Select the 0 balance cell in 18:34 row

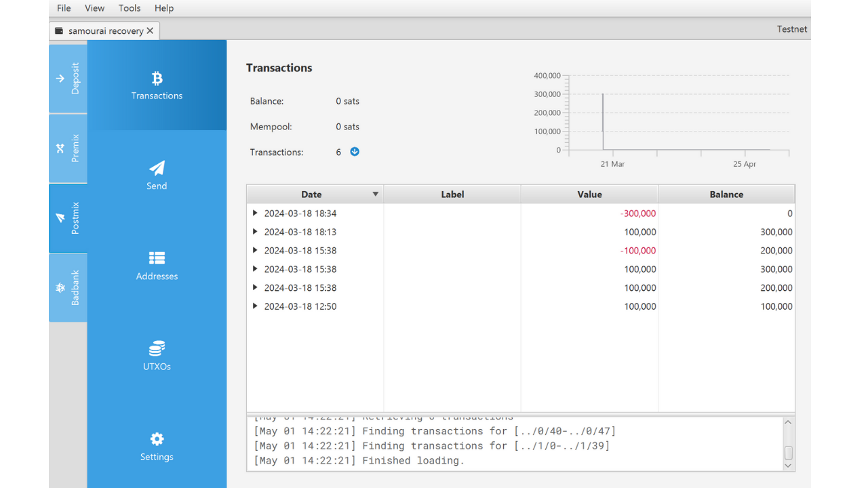[x=790, y=213]
